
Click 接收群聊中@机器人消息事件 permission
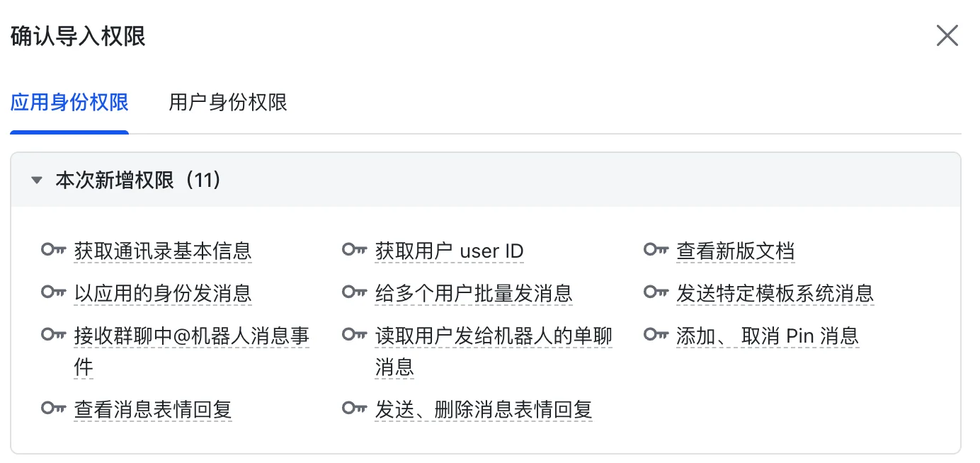click(x=192, y=351)
